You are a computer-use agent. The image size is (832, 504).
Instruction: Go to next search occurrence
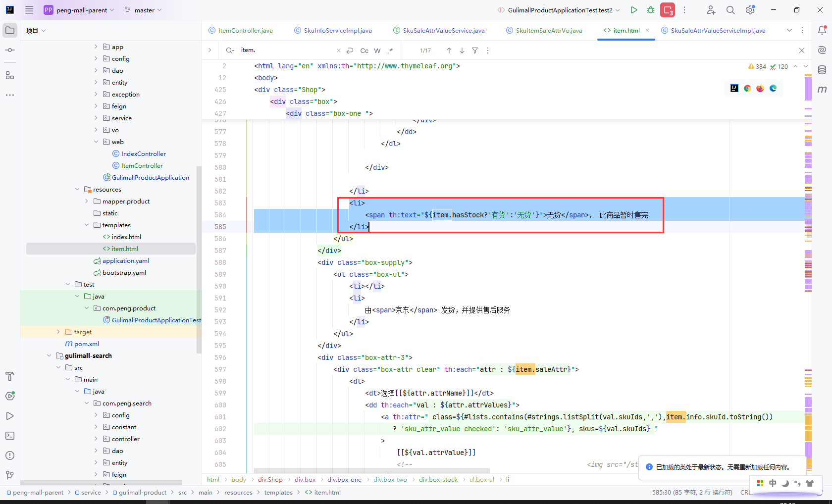pyautogui.click(x=462, y=50)
